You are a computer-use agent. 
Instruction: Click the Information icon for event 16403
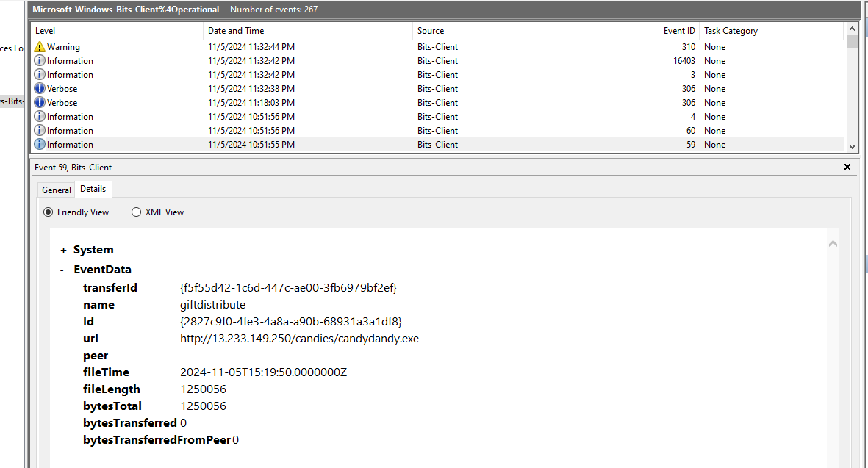39,61
